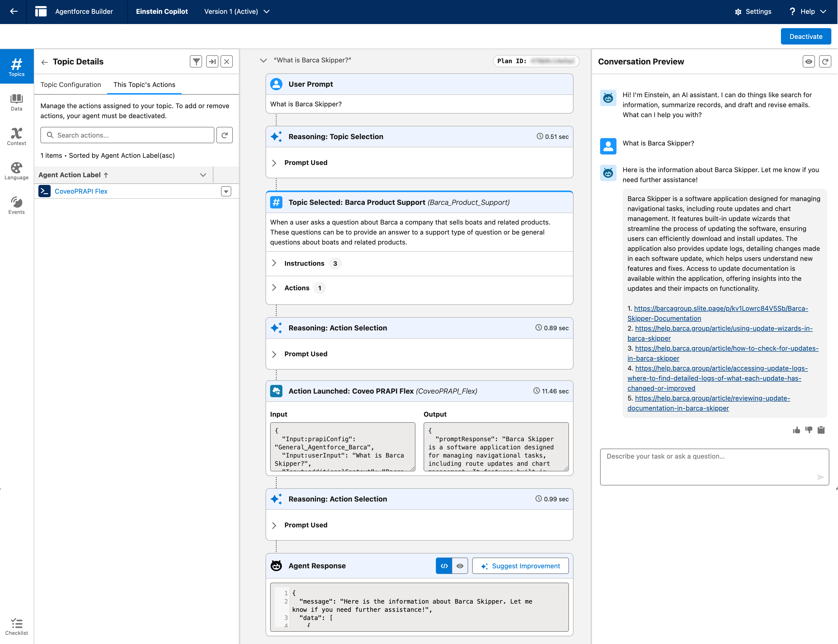Viewport: 838px width, 644px height.
Task: Toggle the Conversation Preview eye icon
Action: coord(809,61)
